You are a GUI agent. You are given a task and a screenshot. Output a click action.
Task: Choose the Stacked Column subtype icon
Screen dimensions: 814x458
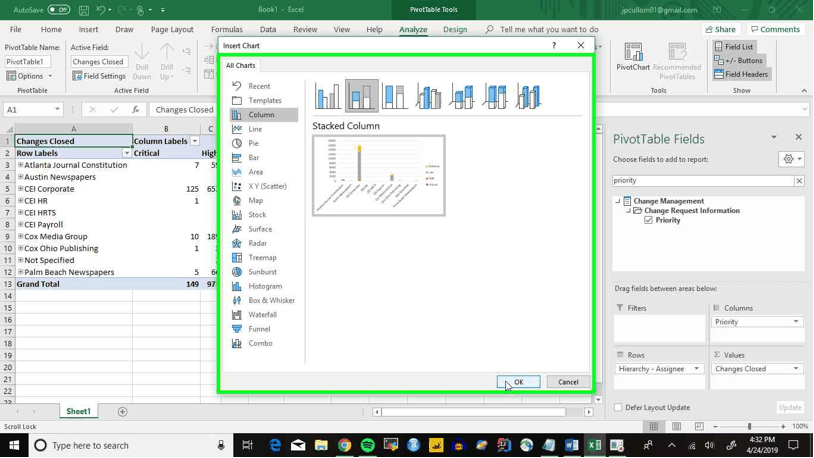[x=361, y=96]
